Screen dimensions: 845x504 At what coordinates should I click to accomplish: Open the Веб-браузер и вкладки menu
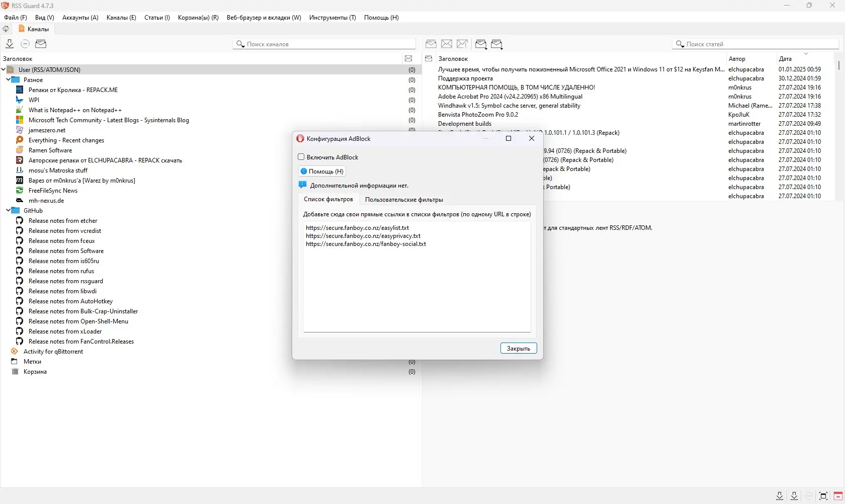264,18
